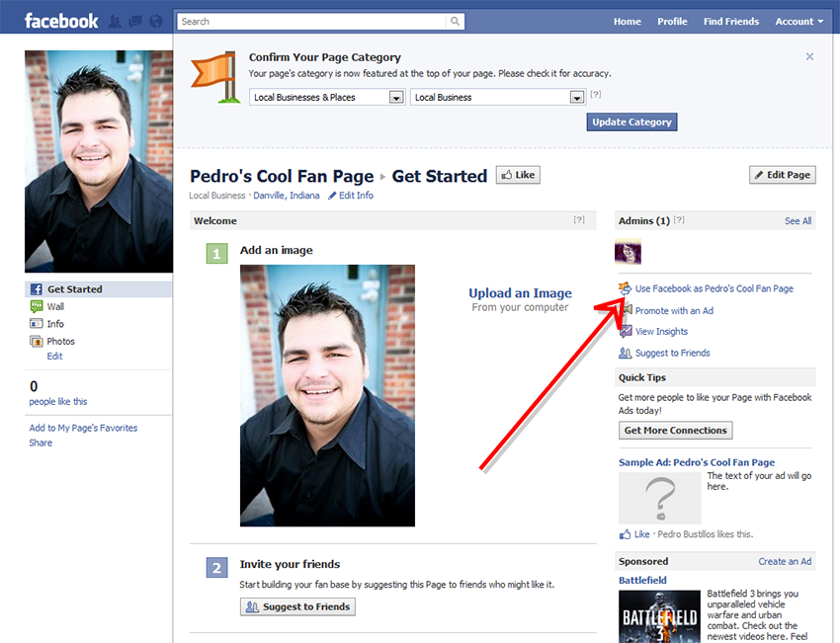Click the pencil icon beside Edit Info
This screenshot has height=643, width=840.
point(332,196)
